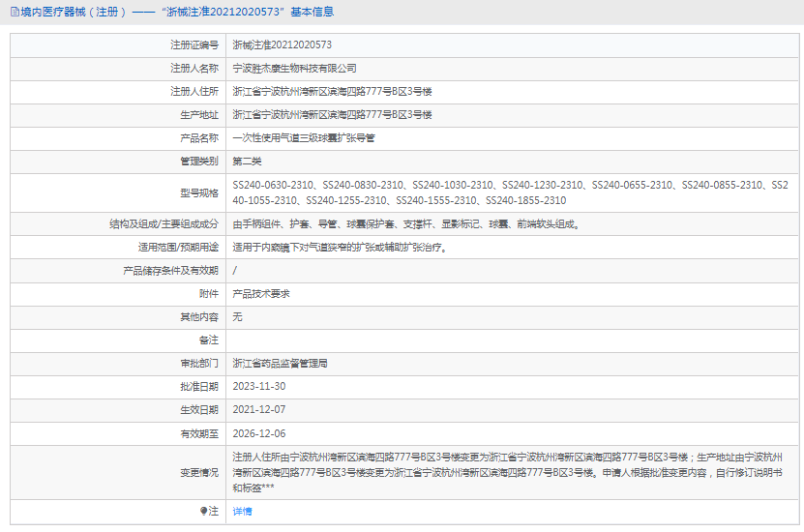Click the 产品名称 row label

point(199,138)
